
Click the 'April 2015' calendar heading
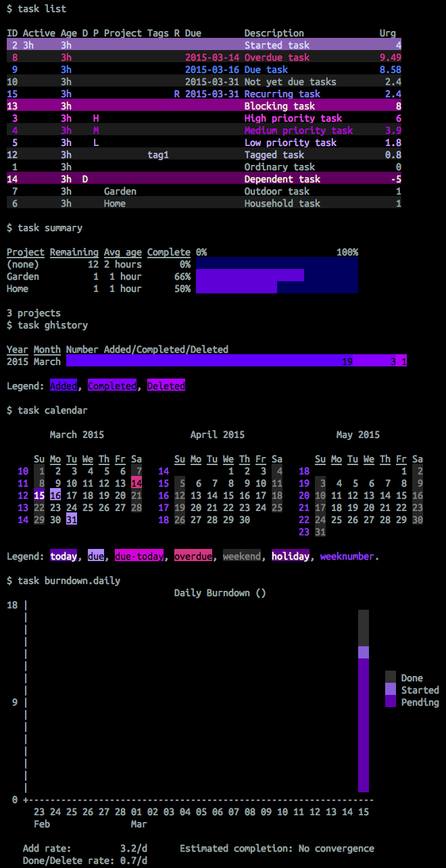coord(218,435)
